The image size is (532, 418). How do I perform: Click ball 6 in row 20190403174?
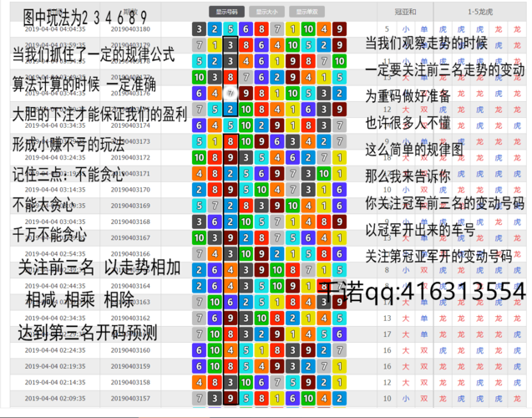coord(199,125)
